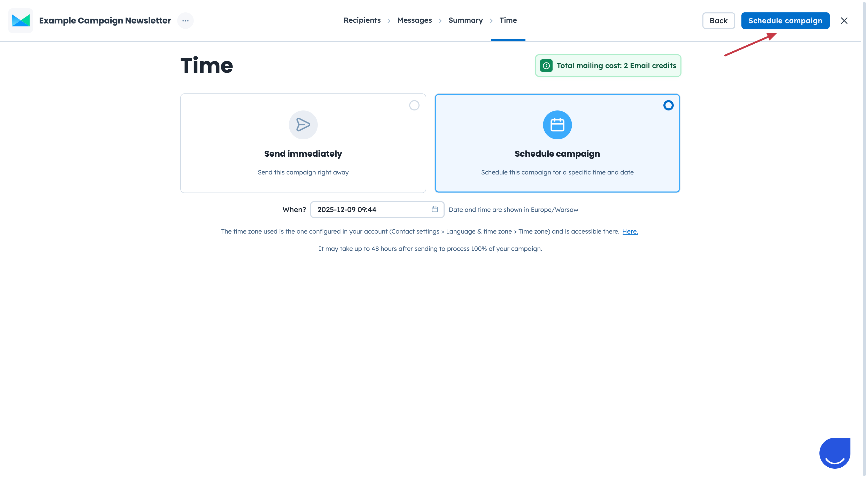Select the Schedule campaign radio button
The width and height of the screenshot is (868, 479).
(x=668, y=105)
